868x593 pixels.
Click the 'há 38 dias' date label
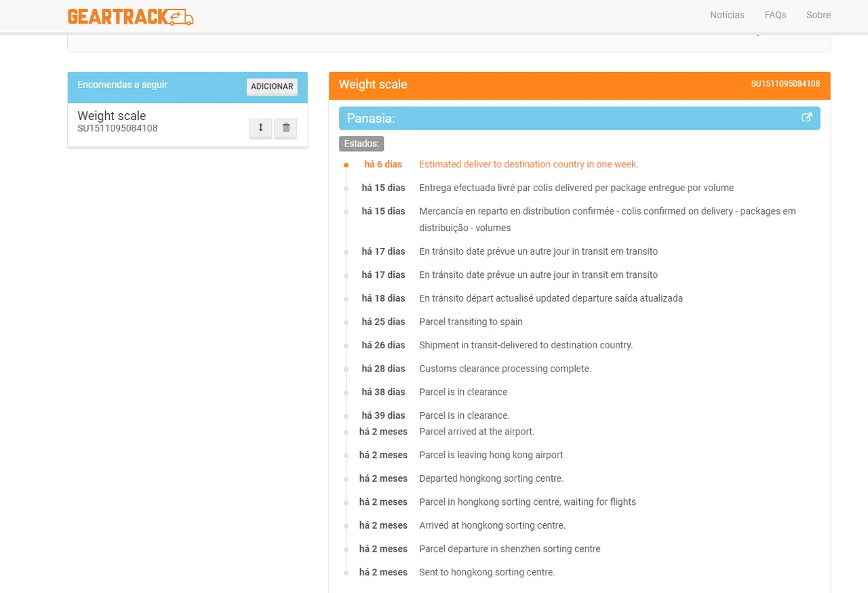[x=383, y=392]
